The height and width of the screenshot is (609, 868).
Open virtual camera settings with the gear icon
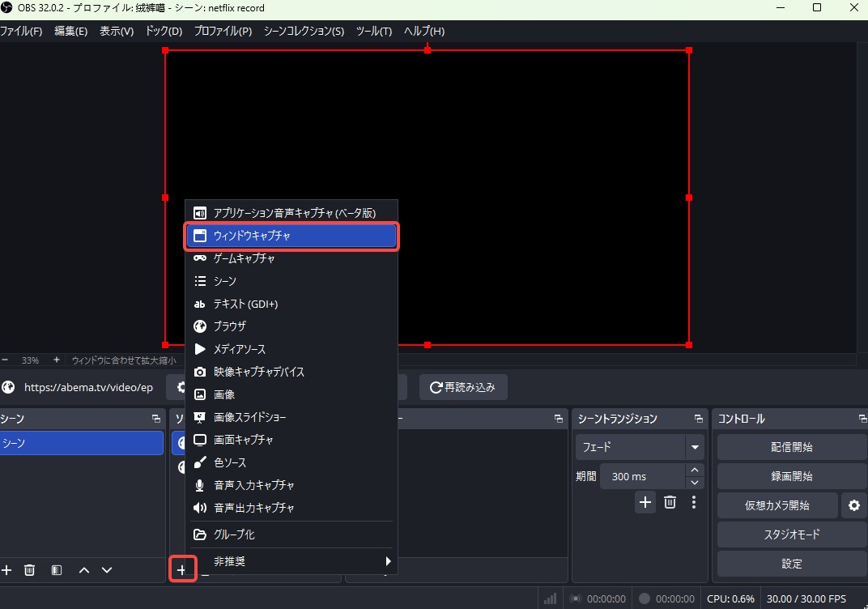click(x=853, y=505)
